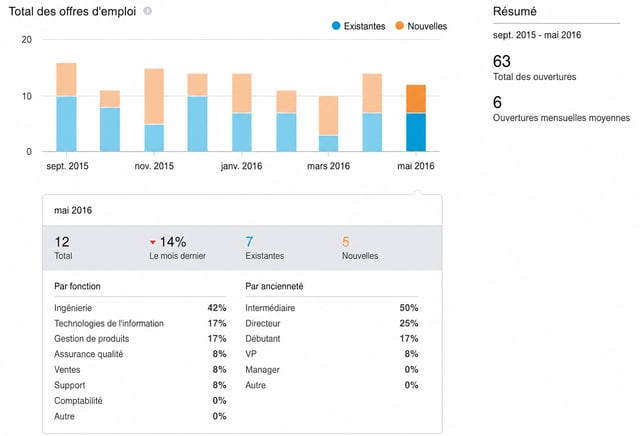Click the dark blue mai 2016 bar segment

point(416,132)
